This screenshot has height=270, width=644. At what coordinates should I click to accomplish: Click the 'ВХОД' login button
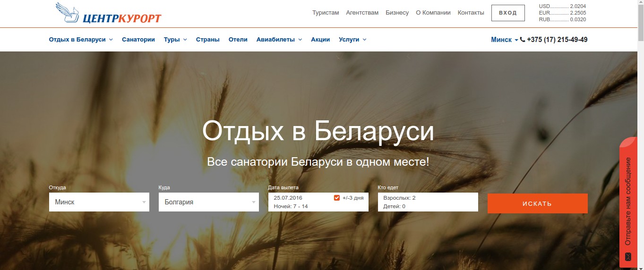click(508, 13)
